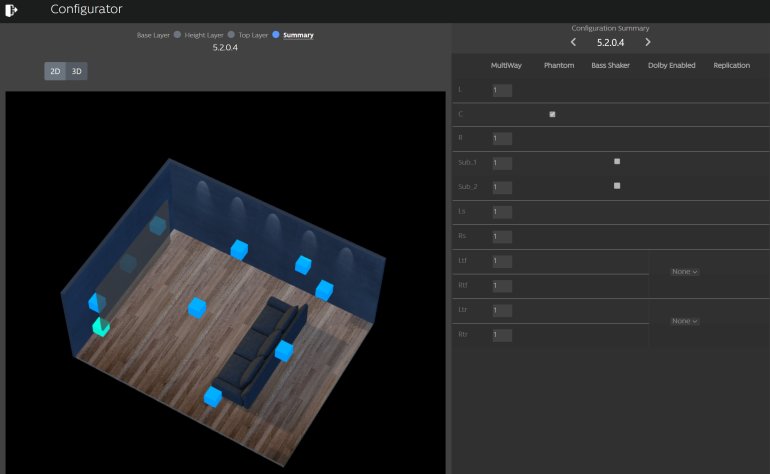Open Dolby Enabled dropdown for Ltr/Rtr
This screenshot has width=770, height=474.
[x=685, y=321]
